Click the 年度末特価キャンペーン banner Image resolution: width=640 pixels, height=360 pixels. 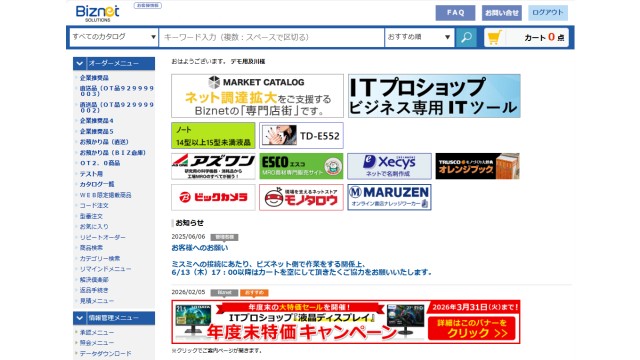pos(346,322)
